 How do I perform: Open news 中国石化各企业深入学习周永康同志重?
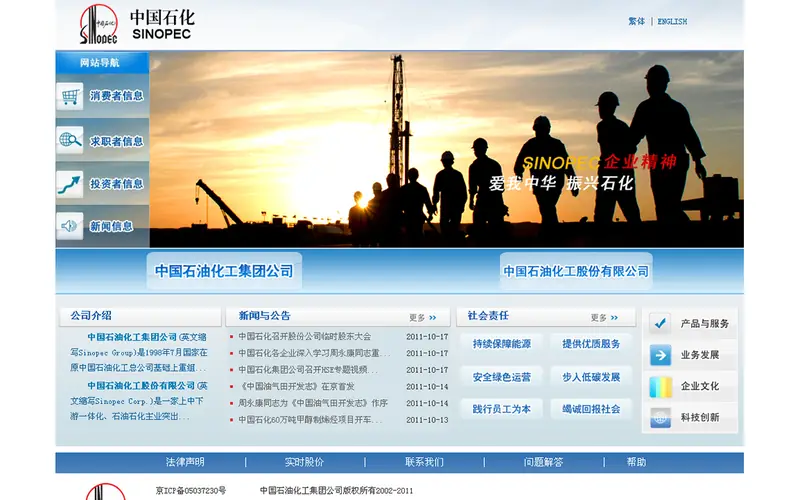(x=314, y=353)
